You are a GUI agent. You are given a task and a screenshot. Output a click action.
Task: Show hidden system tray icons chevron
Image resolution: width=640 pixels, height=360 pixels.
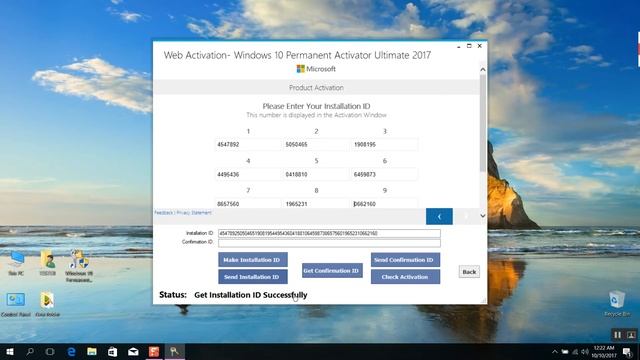coord(554,351)
